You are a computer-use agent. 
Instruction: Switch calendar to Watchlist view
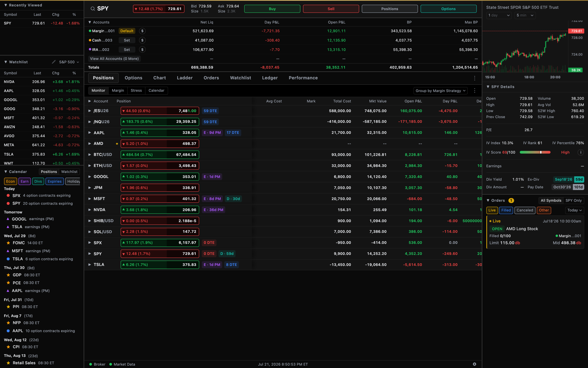pyautogui.click(x=69, y=172)
